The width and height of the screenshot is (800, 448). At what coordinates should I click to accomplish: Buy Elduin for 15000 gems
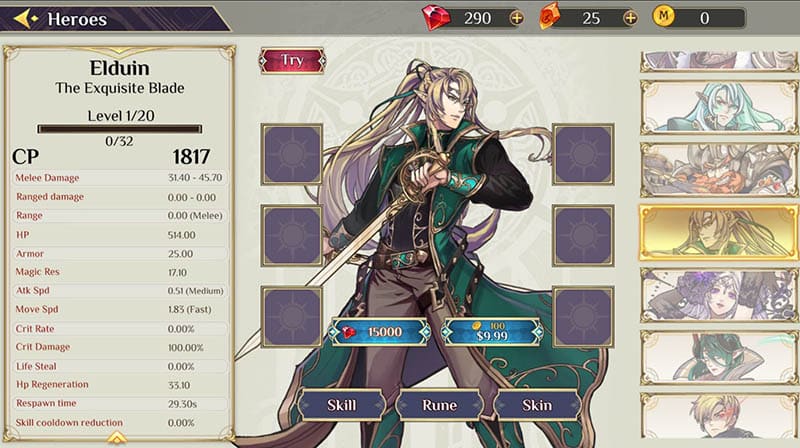coord(380,332)
